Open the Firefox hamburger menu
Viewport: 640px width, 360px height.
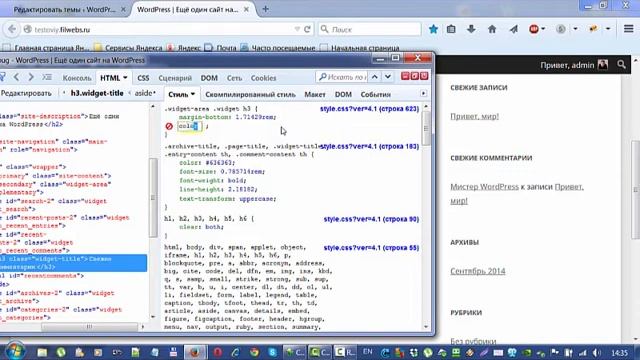pos(629,29)
